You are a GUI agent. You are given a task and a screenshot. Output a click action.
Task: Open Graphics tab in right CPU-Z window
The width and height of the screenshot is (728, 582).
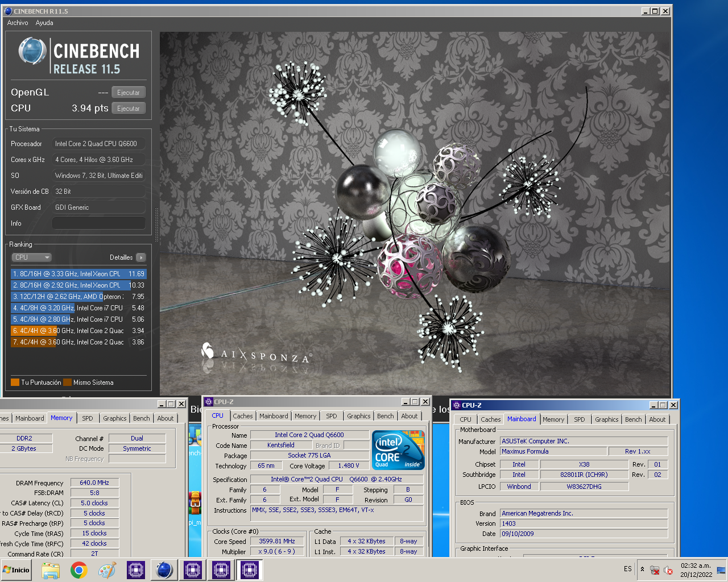[607, 419]
